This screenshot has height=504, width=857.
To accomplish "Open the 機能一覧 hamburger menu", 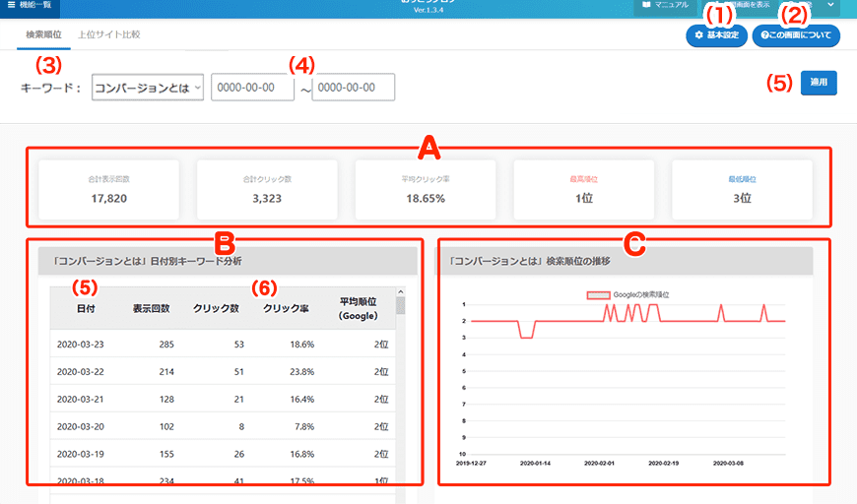I will tap(11, 5).
